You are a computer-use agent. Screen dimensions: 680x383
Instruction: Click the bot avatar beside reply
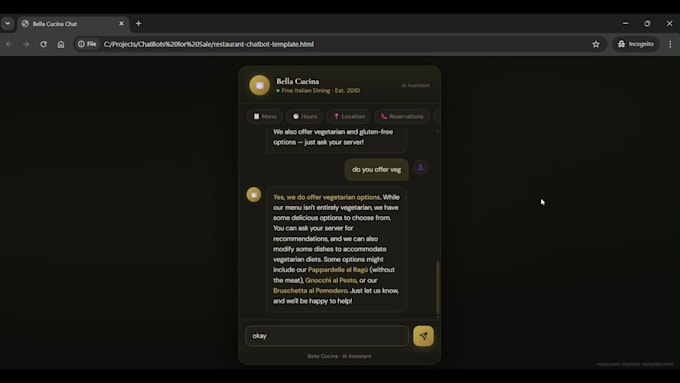(254, 194)
